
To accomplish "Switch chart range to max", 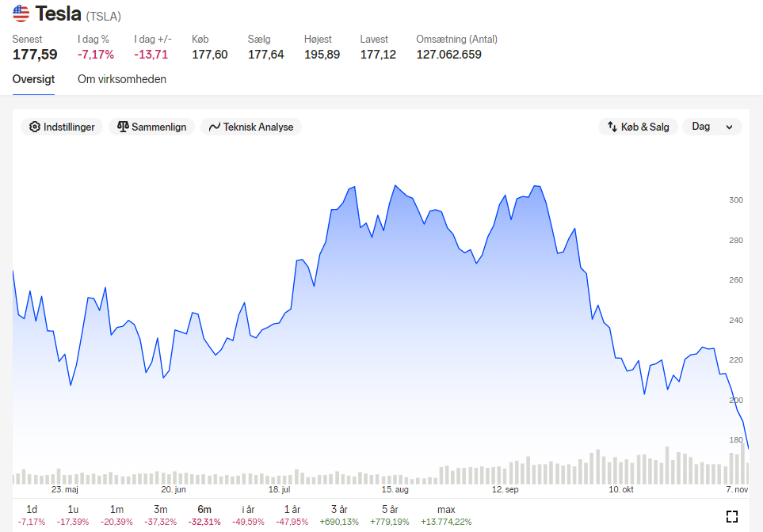I will tap(446, 515).
